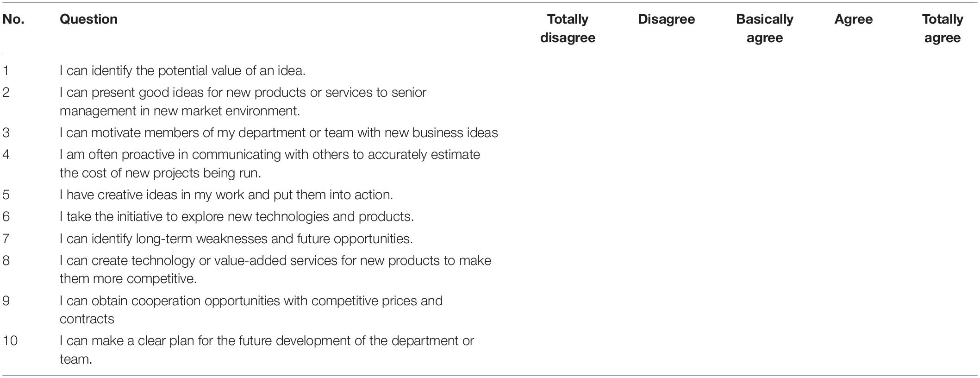Screen dimensions: 980x378
Task: Select the 'Totally agree' column header
Action: (x=942, y=28)
